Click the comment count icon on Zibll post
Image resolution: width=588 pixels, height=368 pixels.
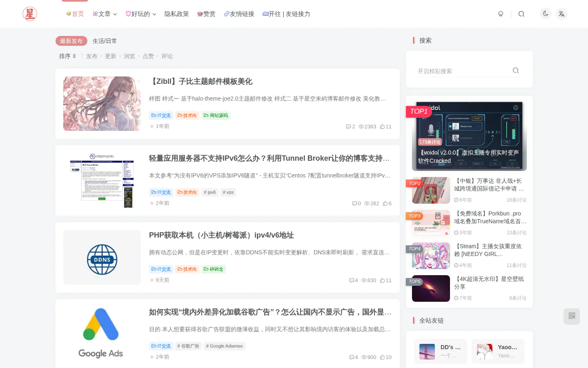tap(348, 127)
